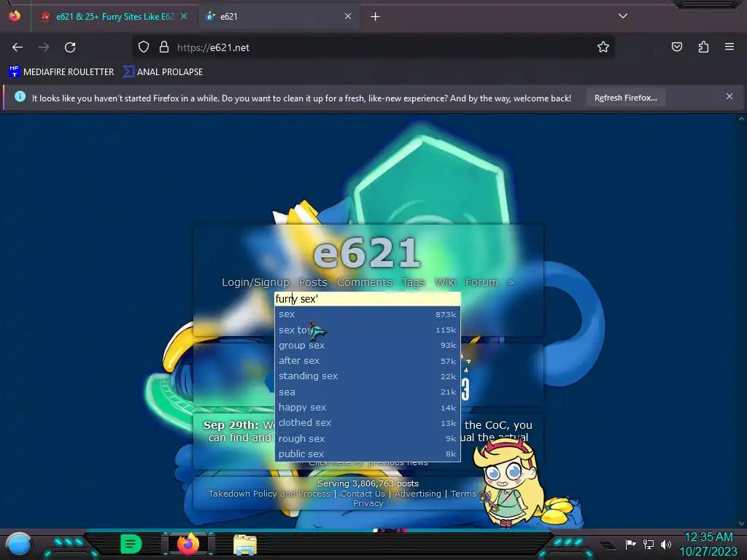Open the shield tracking protection icon
The image size is (747, 560).
pos(144,47)
